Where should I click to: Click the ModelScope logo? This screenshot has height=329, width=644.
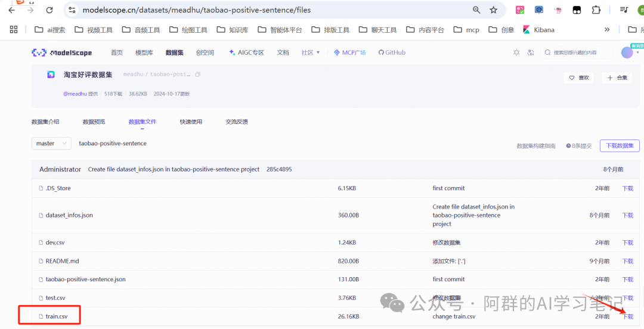click(61, 52)
